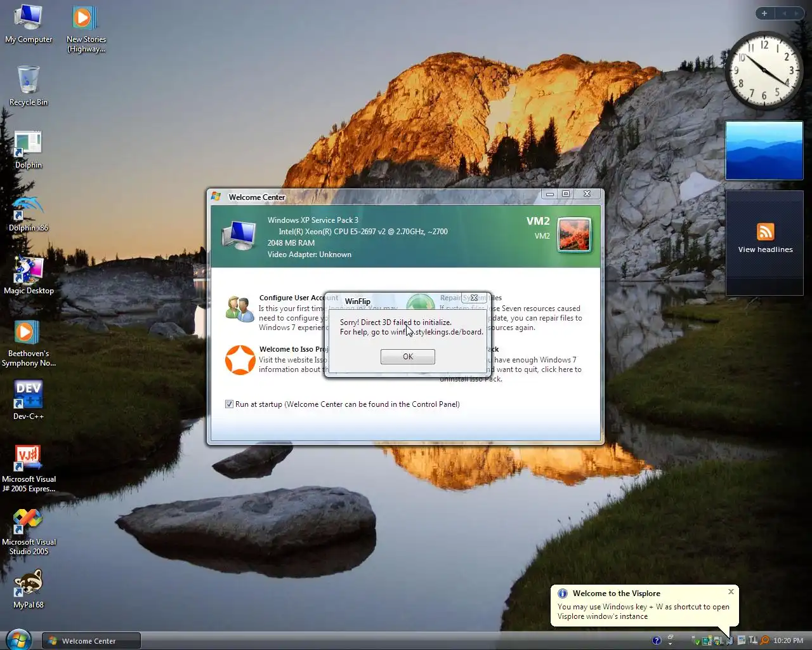Click the VM2 user account picture
The height and width of the screenshot is (650, 812).
[574, 234]
